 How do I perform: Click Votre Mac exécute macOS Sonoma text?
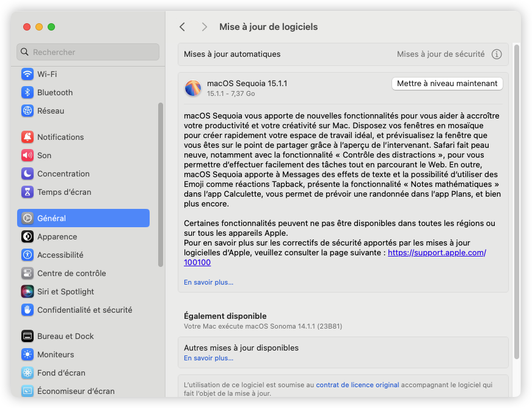click(x=263, y=326)
